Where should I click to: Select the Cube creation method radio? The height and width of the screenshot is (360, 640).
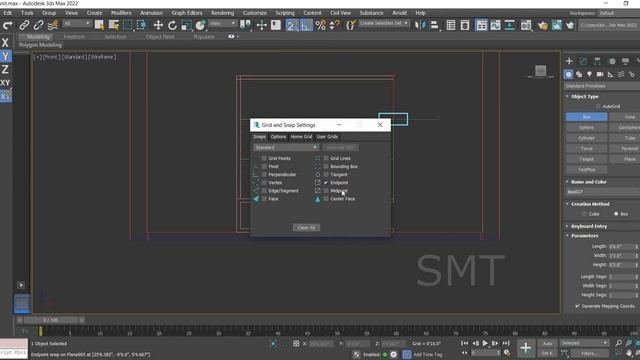coord(584,214)
